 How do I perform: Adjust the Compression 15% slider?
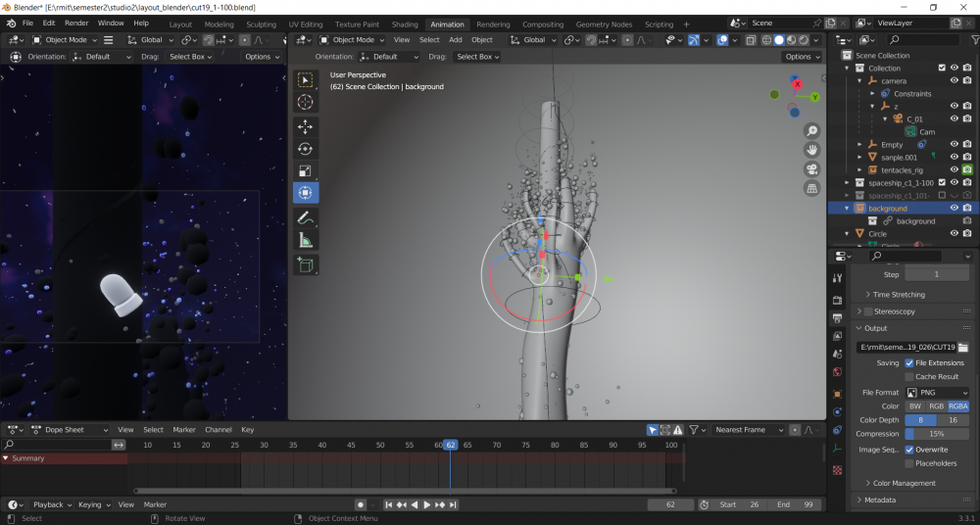pos(938,434)
